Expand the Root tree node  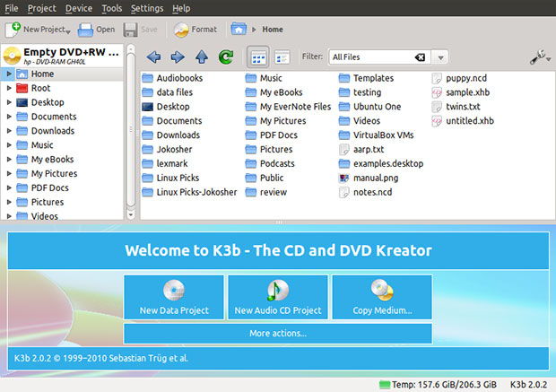click(x=9, y=88)
